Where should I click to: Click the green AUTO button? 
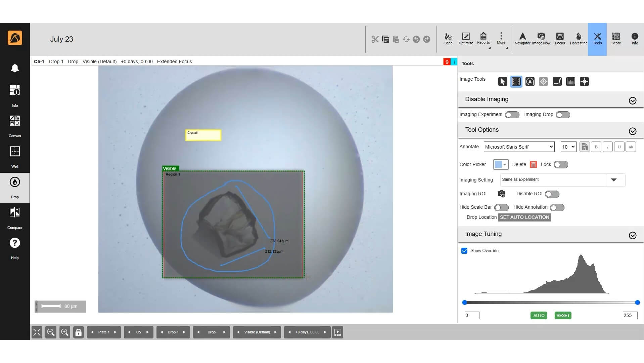click(539, 316)
